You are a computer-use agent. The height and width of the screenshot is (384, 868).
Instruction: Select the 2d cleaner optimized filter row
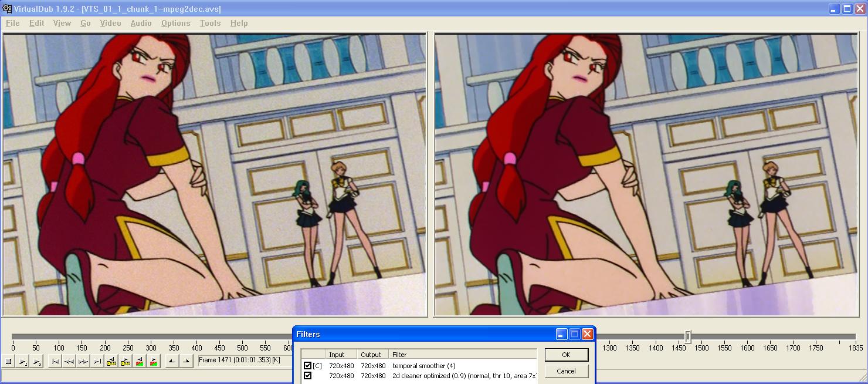(419, 376)
